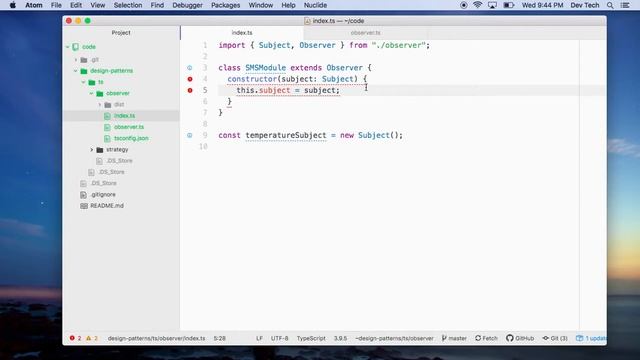The width and height of the screenshot is (640, 360).
Task: Open the Edit menu
Action: [76, 5]
